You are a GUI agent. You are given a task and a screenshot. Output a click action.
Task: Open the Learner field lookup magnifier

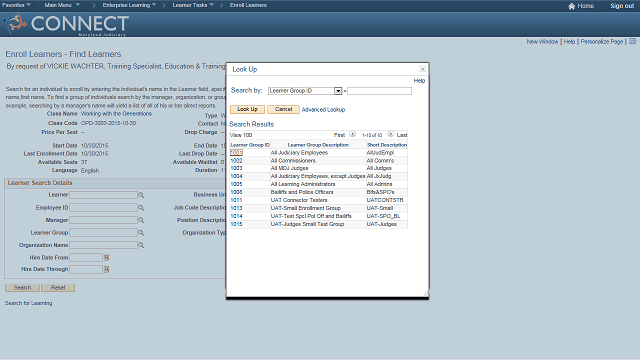pos(141,196)
